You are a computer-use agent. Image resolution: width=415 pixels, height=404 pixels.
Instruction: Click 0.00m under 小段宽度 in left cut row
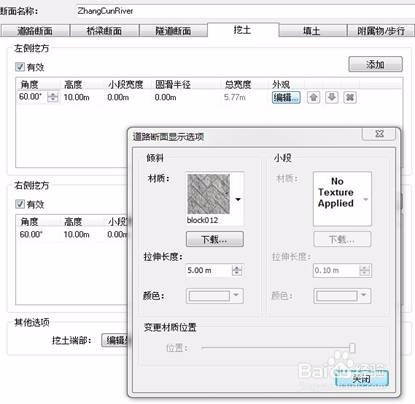(118, 97)
